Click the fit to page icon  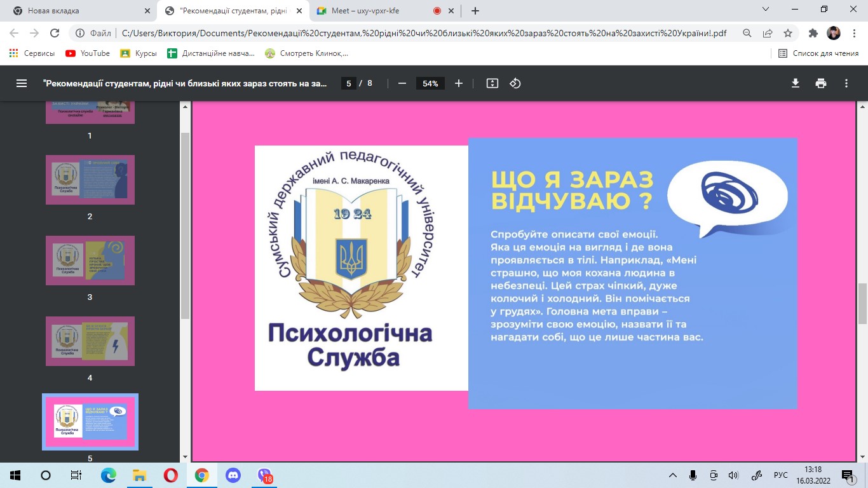tap(492, 83)
